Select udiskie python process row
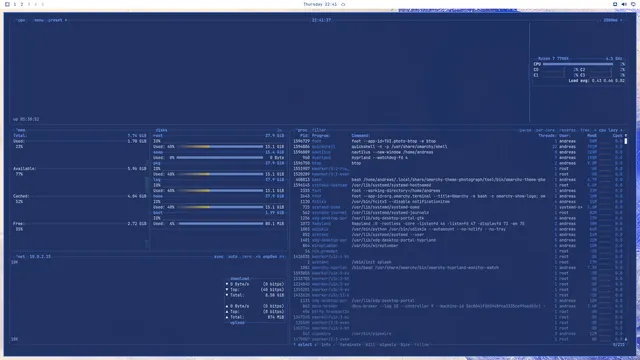This screenshot has width=640, height=360. click(x=459, y=229)
